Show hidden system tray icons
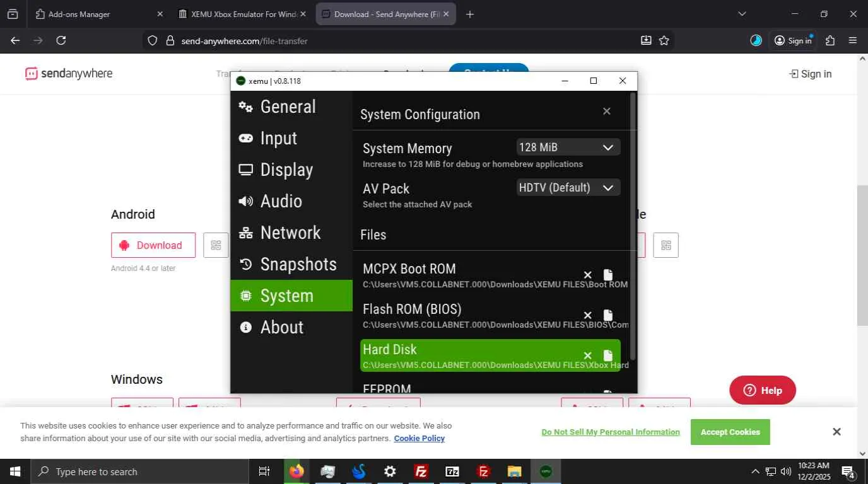Image resolution: width=868 pixels, height=484 pixels. tap(755, 471)
